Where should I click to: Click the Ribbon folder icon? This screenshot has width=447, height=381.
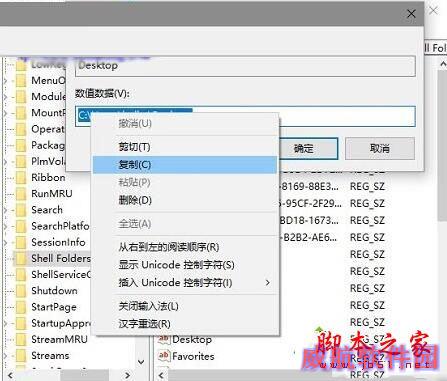[21, 177]
